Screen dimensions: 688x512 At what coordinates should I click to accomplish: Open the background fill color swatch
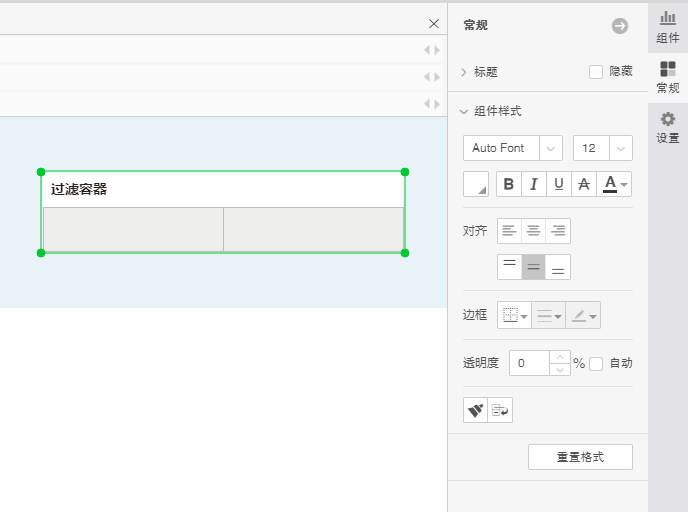point(476,184)
